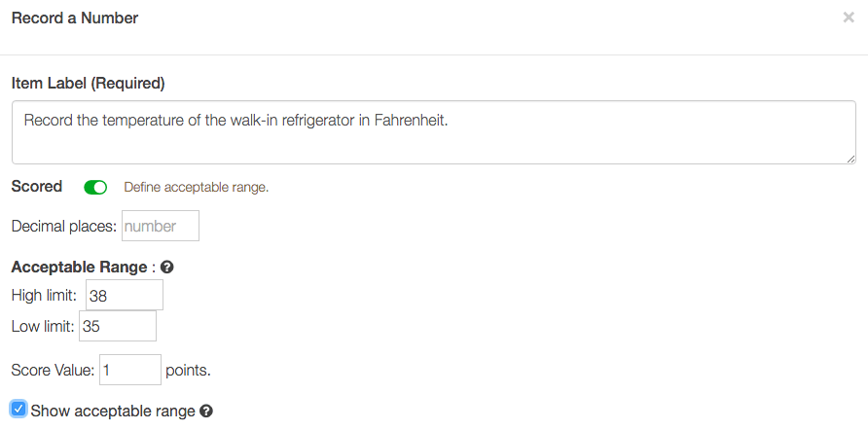
Task: Click the text area resize handle
Action: click(850, 158)
